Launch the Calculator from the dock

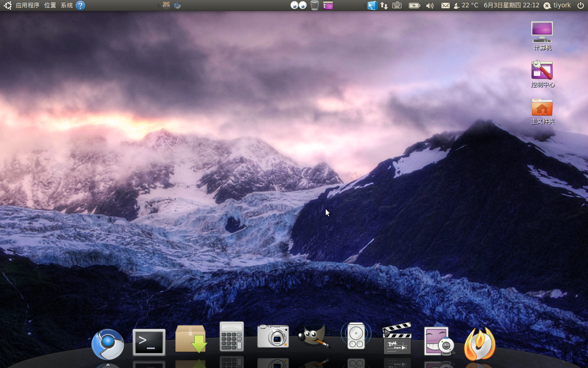tap(232, 337)
